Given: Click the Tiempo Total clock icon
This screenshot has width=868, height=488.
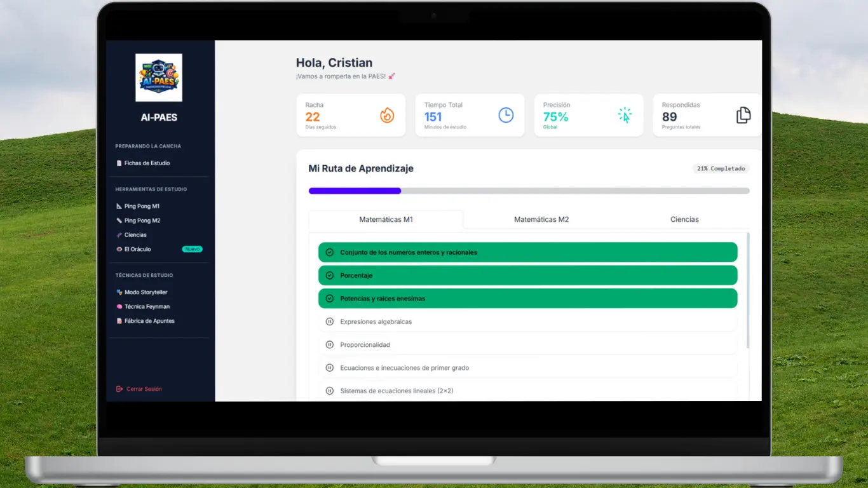Looking at the screenshot, I should [x=506, y=115].
